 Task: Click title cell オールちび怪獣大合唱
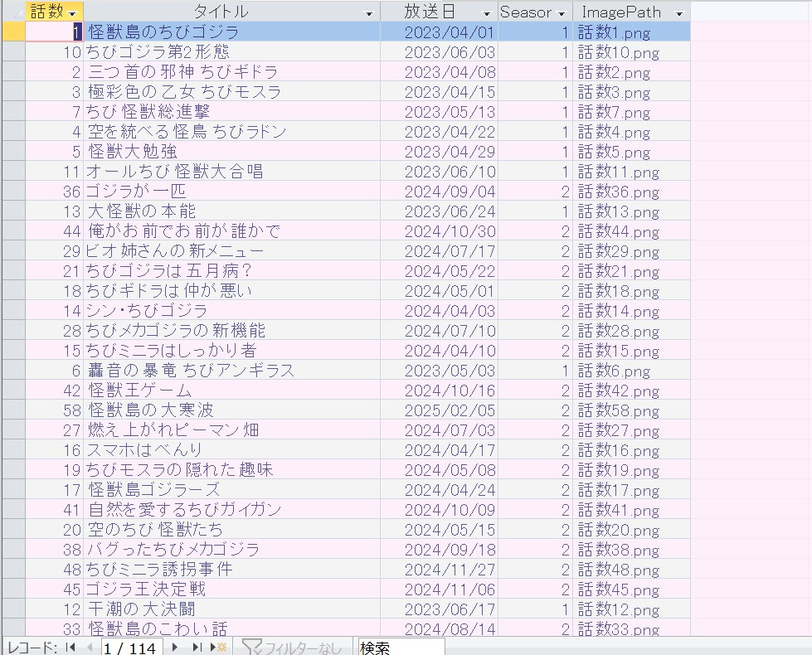click(231, 172)
